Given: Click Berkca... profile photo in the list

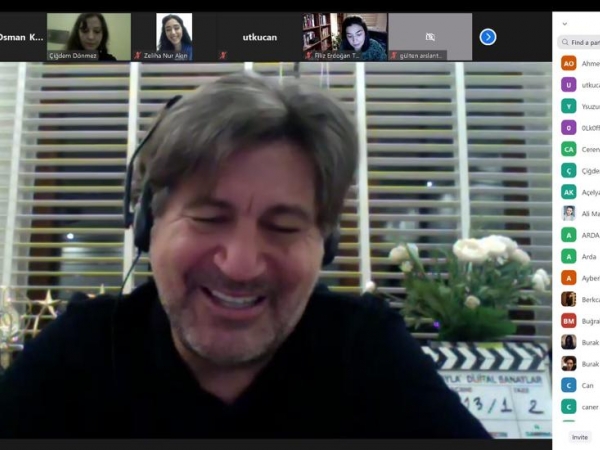Looking at the screenshot, I should click(x=569, y=299).
